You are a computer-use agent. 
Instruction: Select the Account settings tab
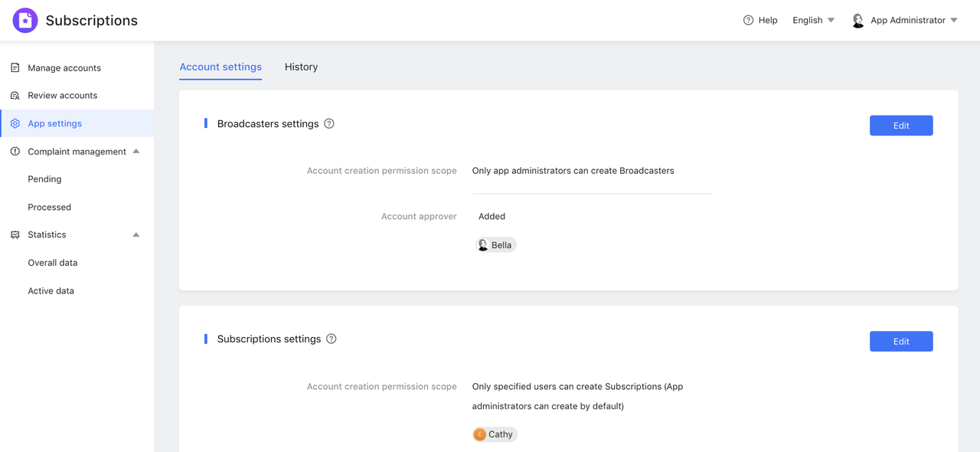(x=220, y=67)
